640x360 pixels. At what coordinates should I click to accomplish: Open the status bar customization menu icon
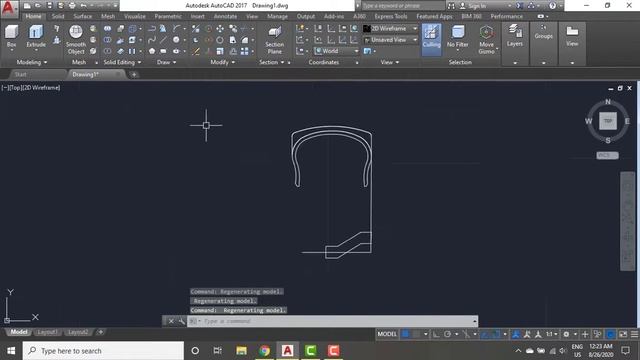pyautogui.click(x=634, y=334)
